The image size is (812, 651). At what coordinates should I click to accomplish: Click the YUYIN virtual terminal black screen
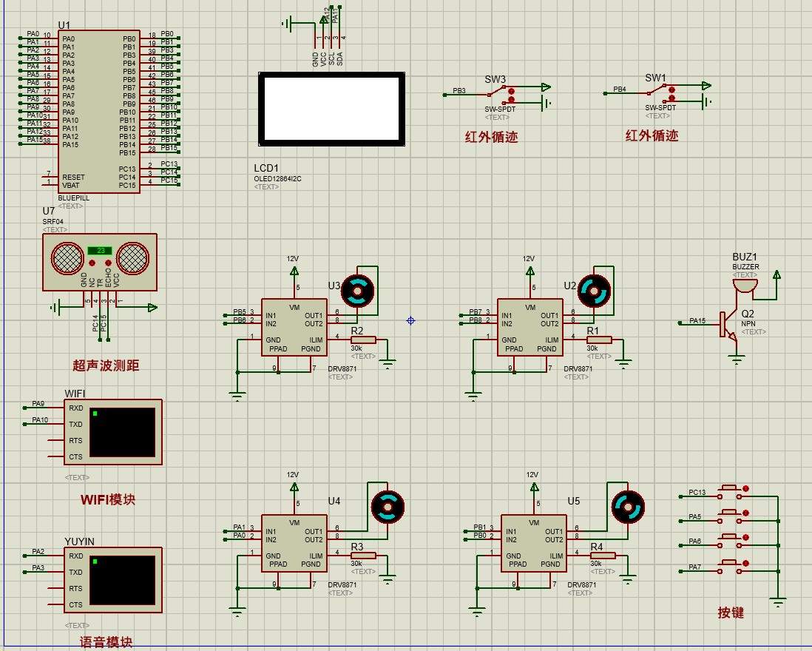pos(123,581)
